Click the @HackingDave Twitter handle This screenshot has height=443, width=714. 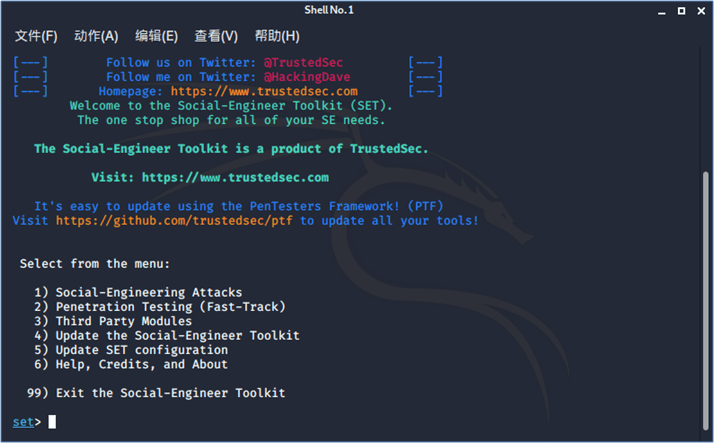(x=307, y=77)
